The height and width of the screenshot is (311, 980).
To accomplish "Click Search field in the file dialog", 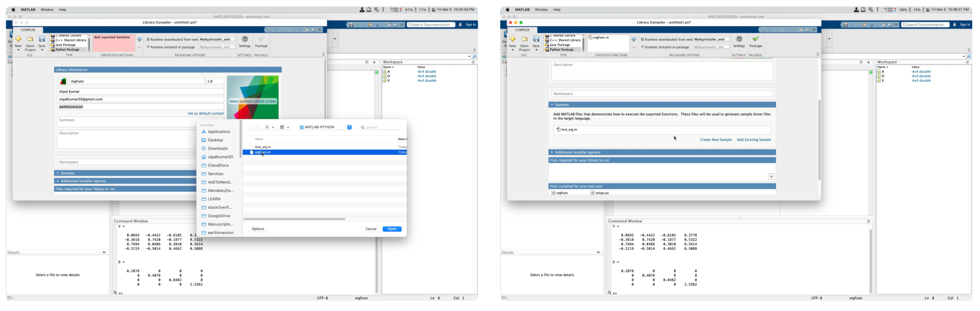I will point(380,127).
